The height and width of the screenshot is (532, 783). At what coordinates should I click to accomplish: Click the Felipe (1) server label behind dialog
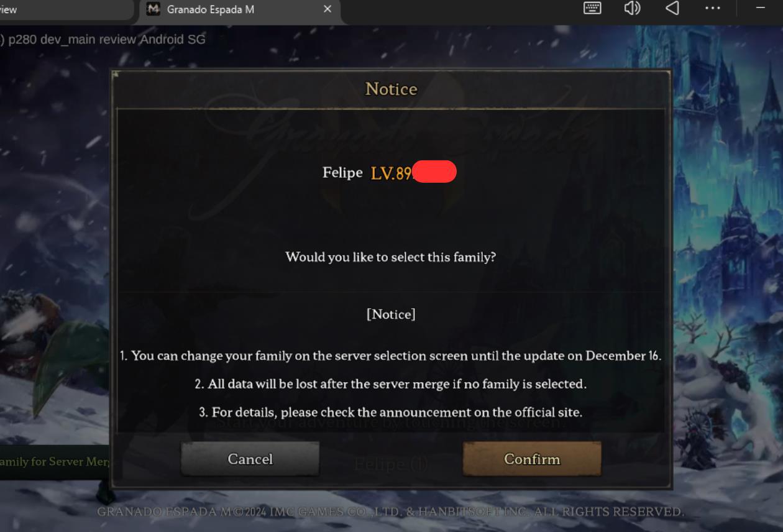pyautogui.click(x=391, y=464)
